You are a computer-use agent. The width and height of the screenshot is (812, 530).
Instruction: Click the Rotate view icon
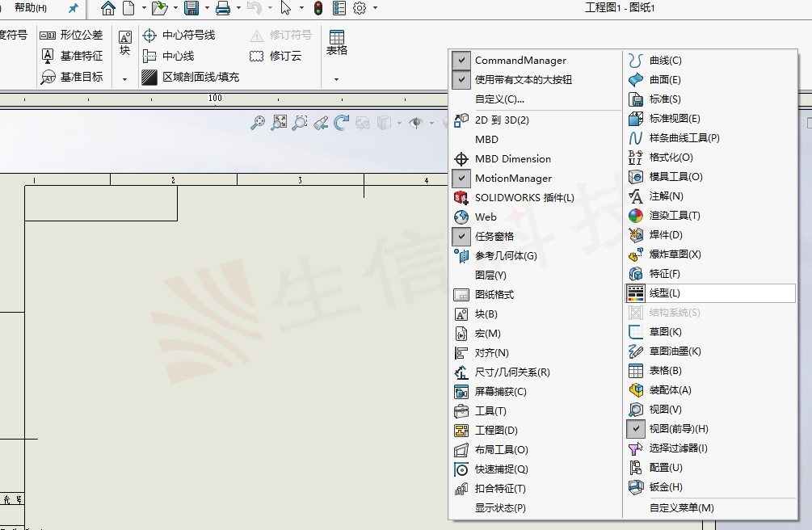coord(341,123)
